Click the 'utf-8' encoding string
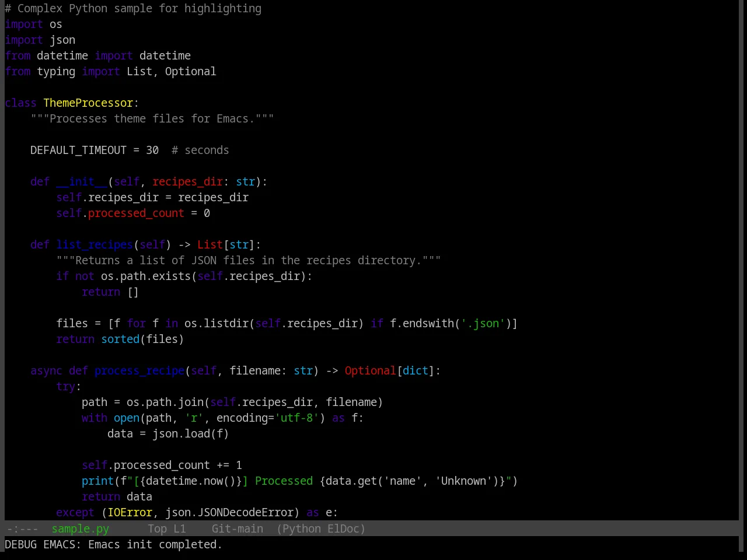The height and width of the screenshot is (560, 747). [297, 418]
